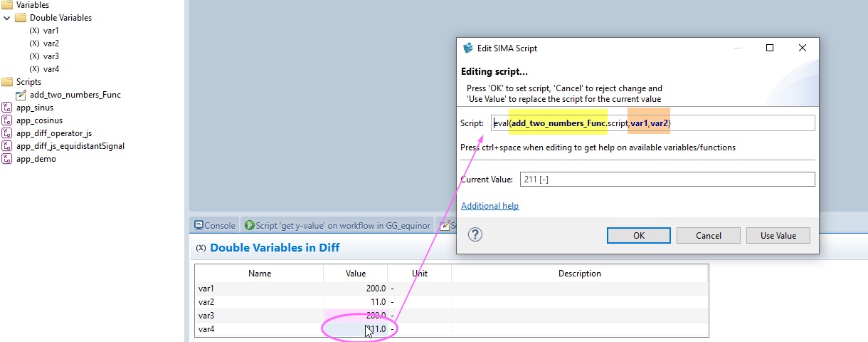Viewport: 868px width, 342px height.
Task: Select the var2 value cell
Action: [x=355, y=302]
